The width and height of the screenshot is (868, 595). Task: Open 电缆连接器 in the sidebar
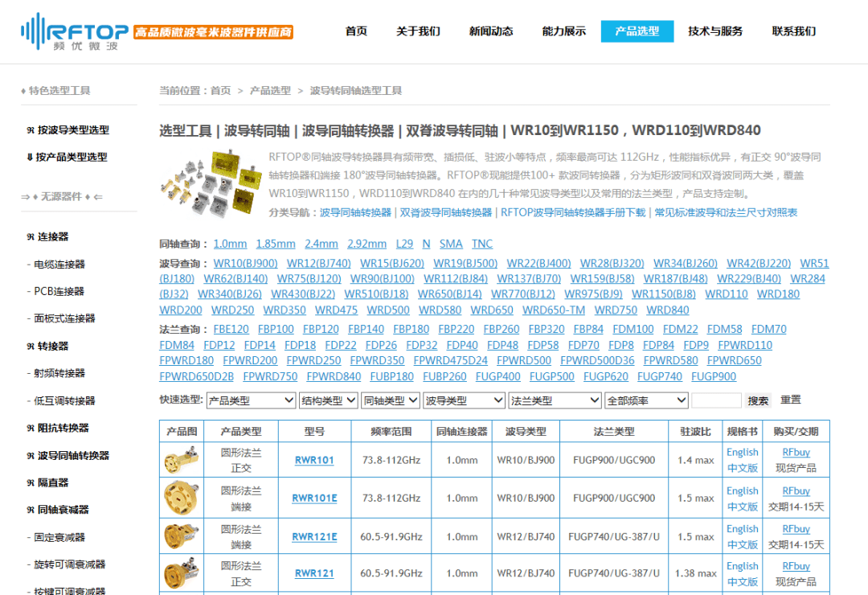(59, 265)
